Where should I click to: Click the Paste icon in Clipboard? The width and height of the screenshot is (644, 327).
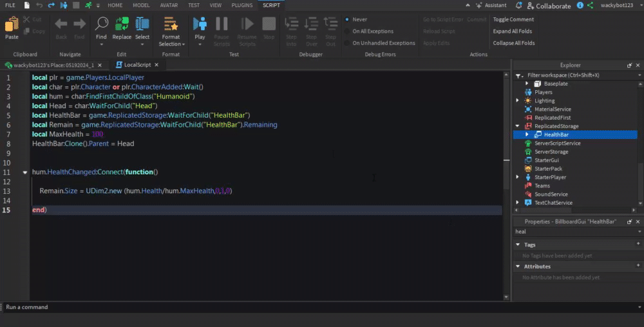click(x=12, y=26)
